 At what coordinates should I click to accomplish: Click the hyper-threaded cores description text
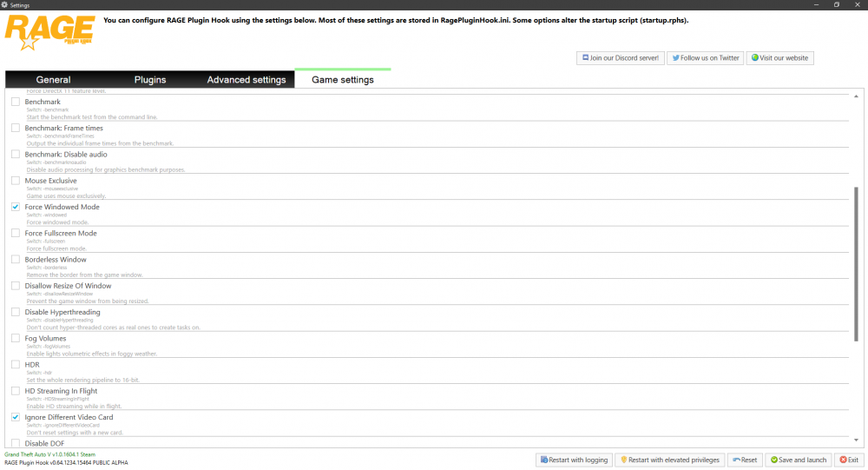point(114,328)
